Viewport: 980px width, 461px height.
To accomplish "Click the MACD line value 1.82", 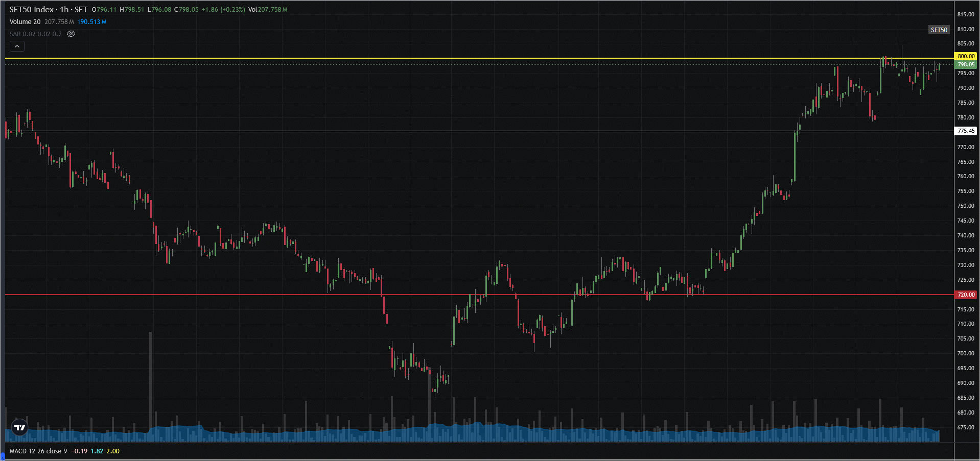I will pyautogui.click(x=97, y=451).
